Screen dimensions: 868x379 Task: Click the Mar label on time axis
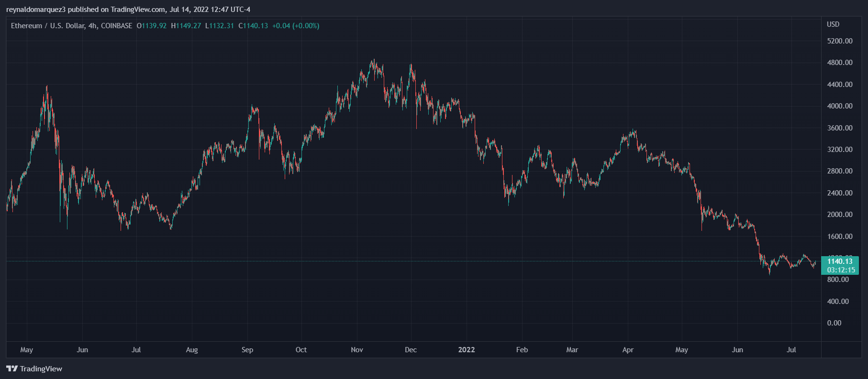572,350
